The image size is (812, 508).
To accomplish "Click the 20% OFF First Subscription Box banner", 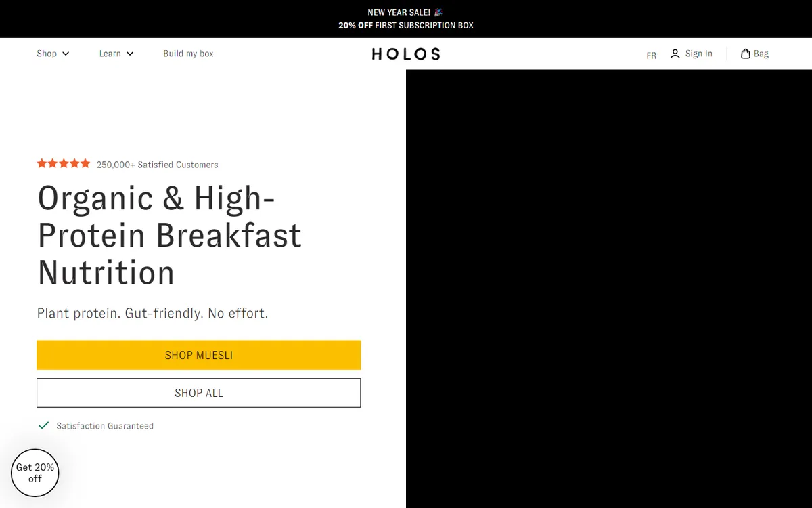I will click(x=406, y=26).
